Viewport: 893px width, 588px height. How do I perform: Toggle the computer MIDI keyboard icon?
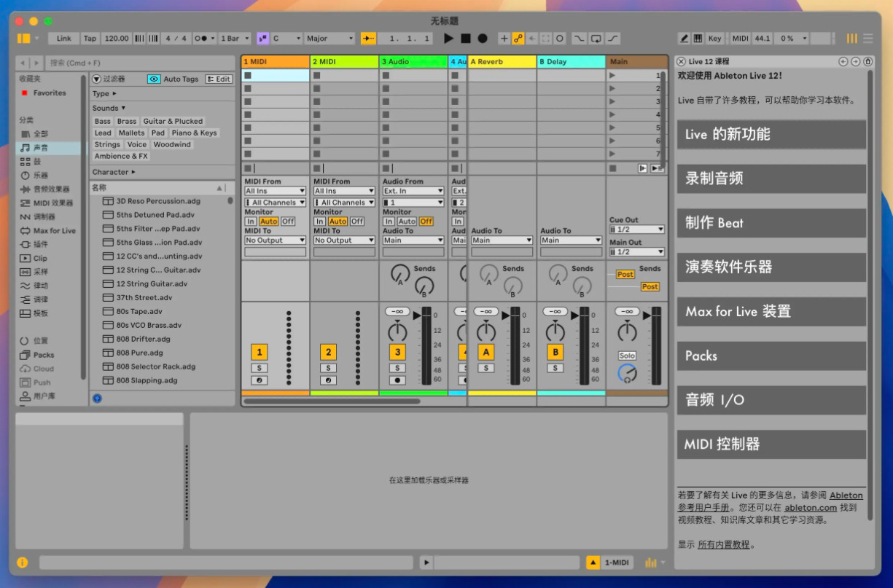coord(698,39)
